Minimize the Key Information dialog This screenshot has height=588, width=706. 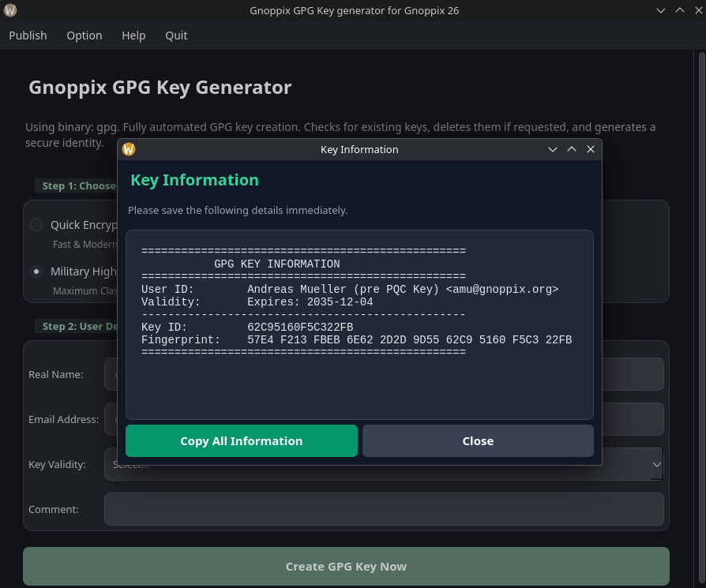click(x=553, y=149)
